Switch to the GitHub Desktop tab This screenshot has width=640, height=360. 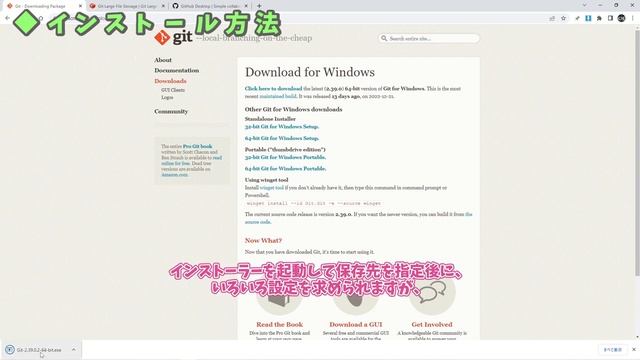[x=210, y=6]
